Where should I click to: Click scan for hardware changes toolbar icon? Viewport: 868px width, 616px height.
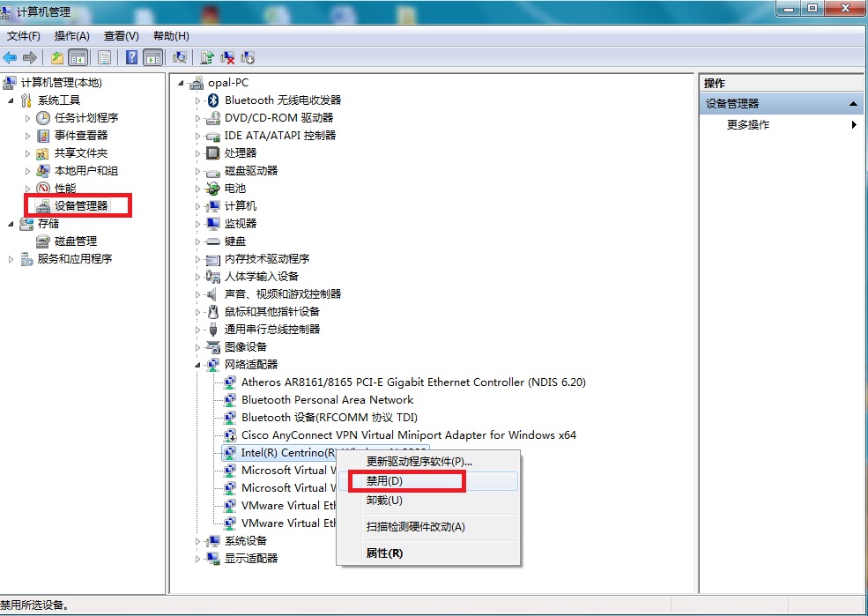(x=180, y=57)
